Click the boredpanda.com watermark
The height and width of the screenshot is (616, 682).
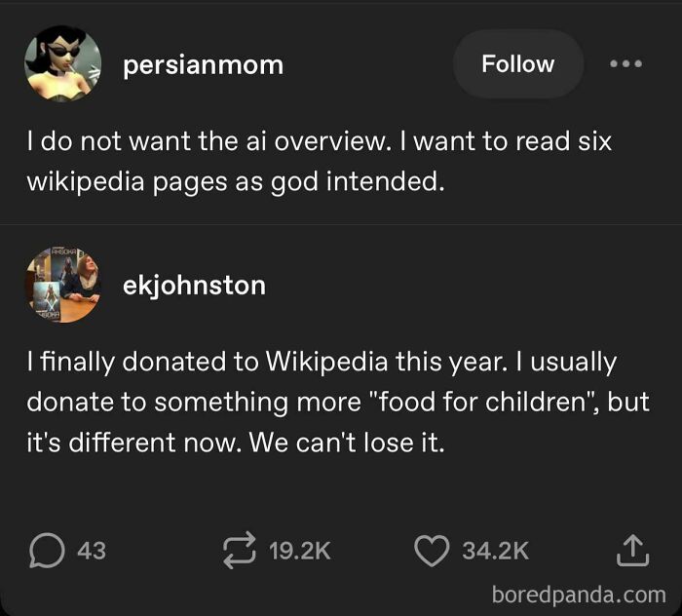pyautogui.click(x=578, y=594)
